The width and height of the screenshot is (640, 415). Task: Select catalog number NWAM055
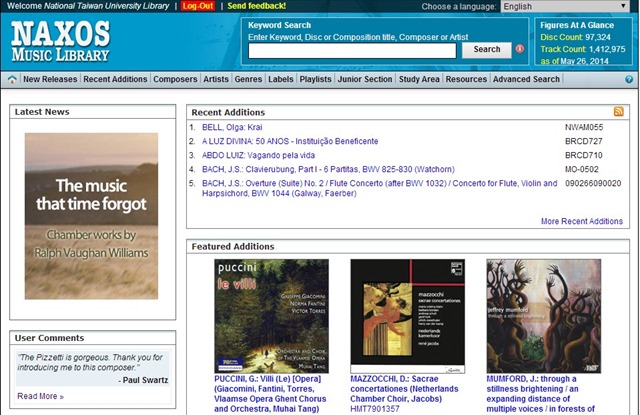click(584, 127)
